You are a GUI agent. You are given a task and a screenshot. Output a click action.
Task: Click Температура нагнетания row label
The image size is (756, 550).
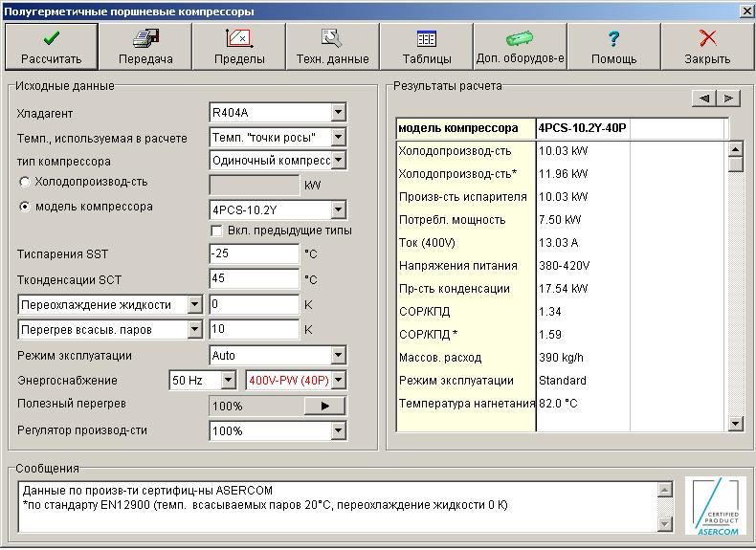tap(467, 404)
